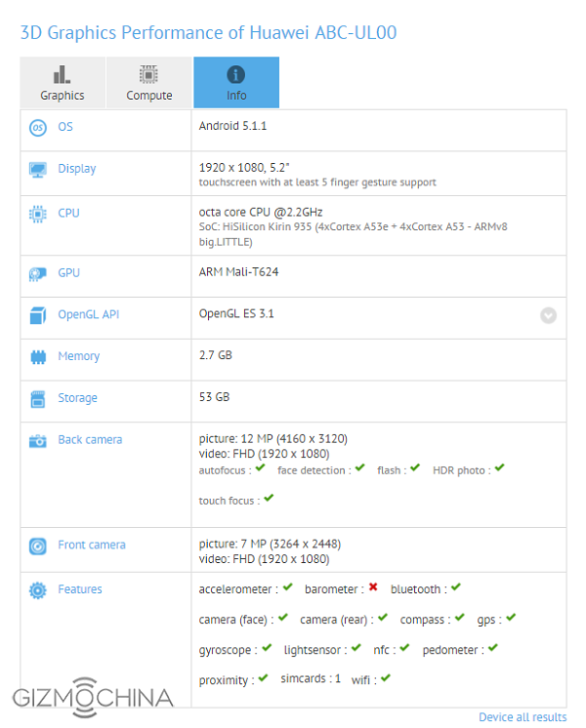Click the Front camera label
Image resolution: width=586 pixels, height=728 pixels.
click(x=92, y=546)
